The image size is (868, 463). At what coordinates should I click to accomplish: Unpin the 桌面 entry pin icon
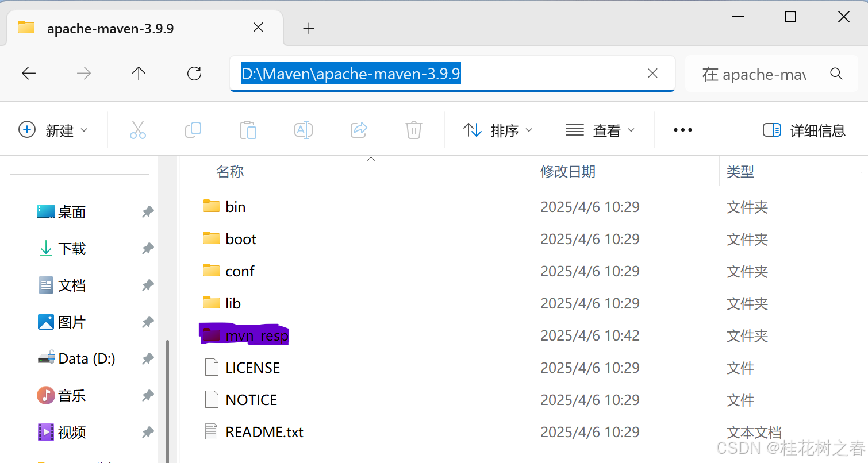click(x=147, y=211)
